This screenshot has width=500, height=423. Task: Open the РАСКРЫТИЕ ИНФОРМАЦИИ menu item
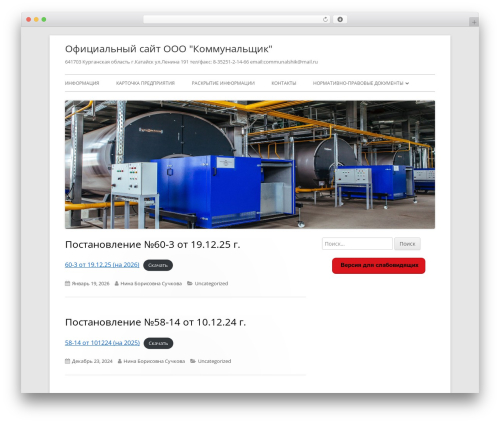223,83
